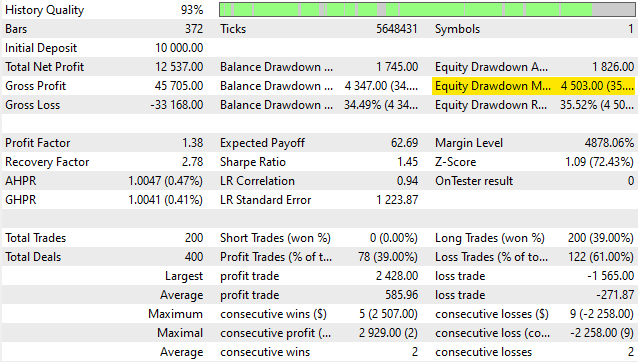Click the highlighted value 4 503.00
This screenshot has width=639, height=362.
(x=597, y=86)
